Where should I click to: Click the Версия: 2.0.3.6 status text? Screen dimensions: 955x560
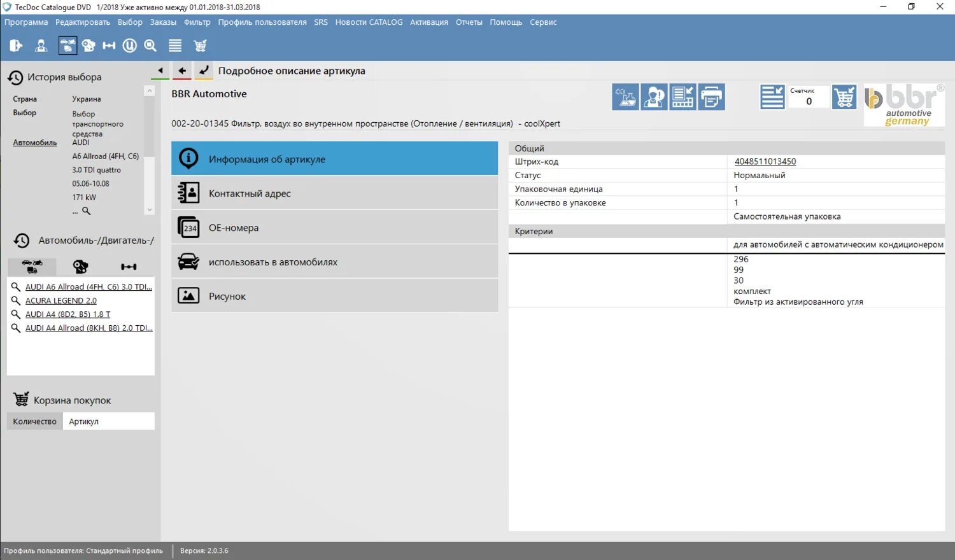point(204,551)
